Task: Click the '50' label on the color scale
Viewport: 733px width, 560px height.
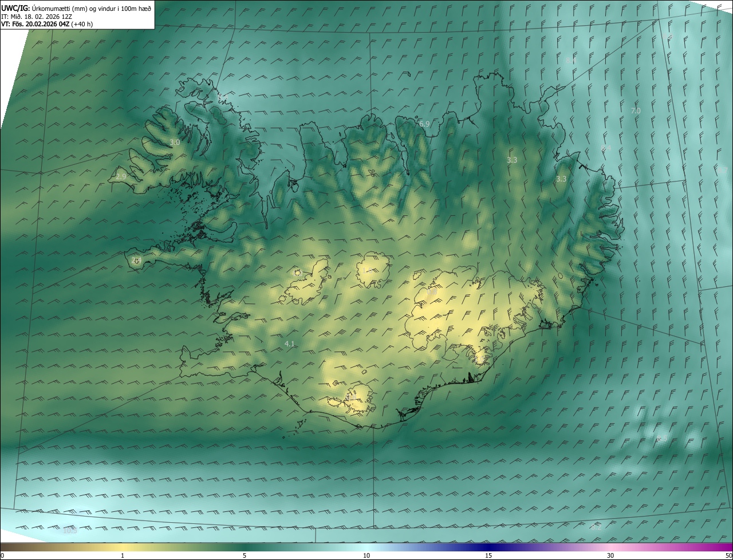Action: pyautogui.click(x=728, y=555)
